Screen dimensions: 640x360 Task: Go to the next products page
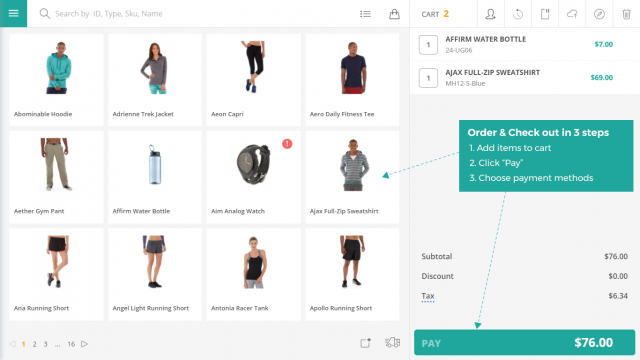click(84, 344)
